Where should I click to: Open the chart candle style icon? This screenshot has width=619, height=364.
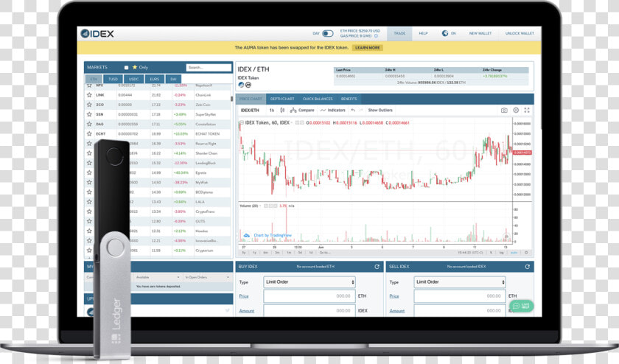(x=282, y=110)
